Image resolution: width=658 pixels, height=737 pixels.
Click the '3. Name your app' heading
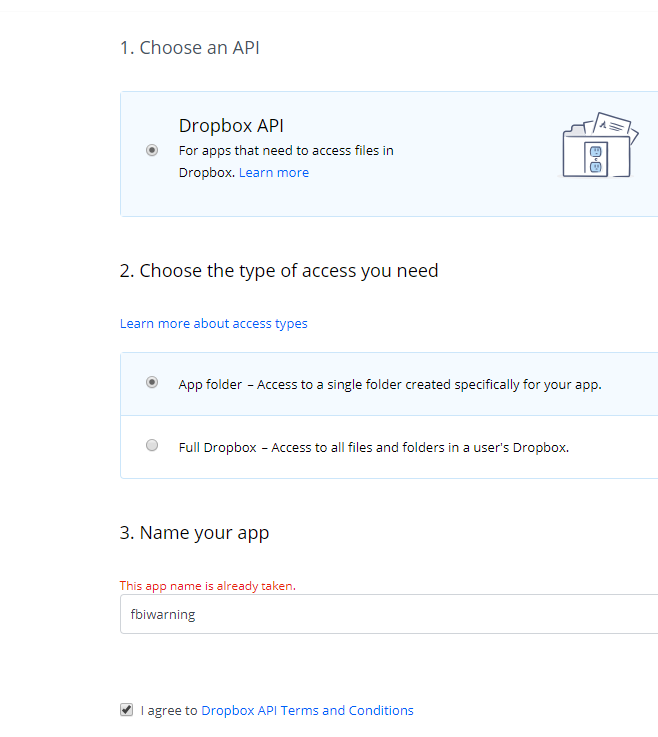[194, 533]
